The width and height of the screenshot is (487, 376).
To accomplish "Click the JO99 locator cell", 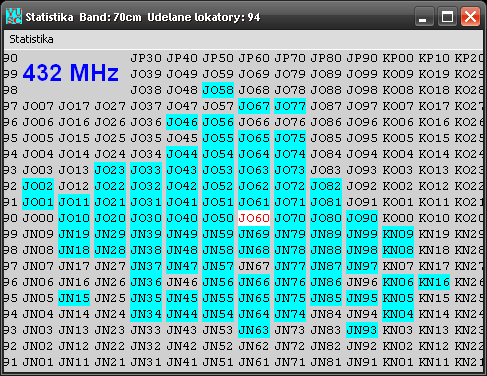I will [362, 74].
